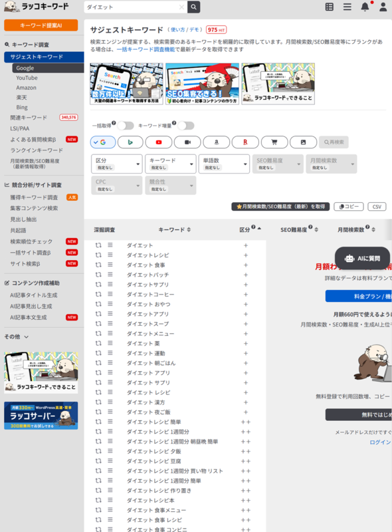Click the list icon for ダイエット 運動 row
Screen dimensions: 392x532
(x=110, y=353)
